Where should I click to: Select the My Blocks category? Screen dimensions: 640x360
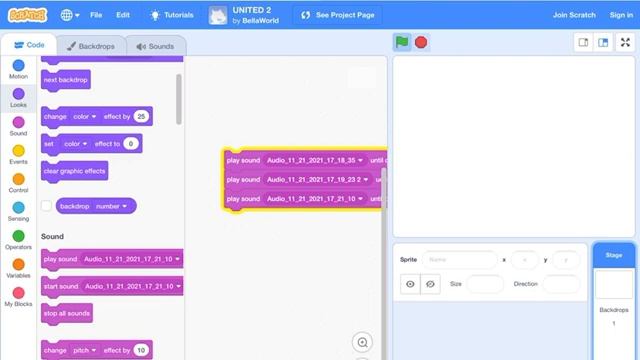pos(18,297)
